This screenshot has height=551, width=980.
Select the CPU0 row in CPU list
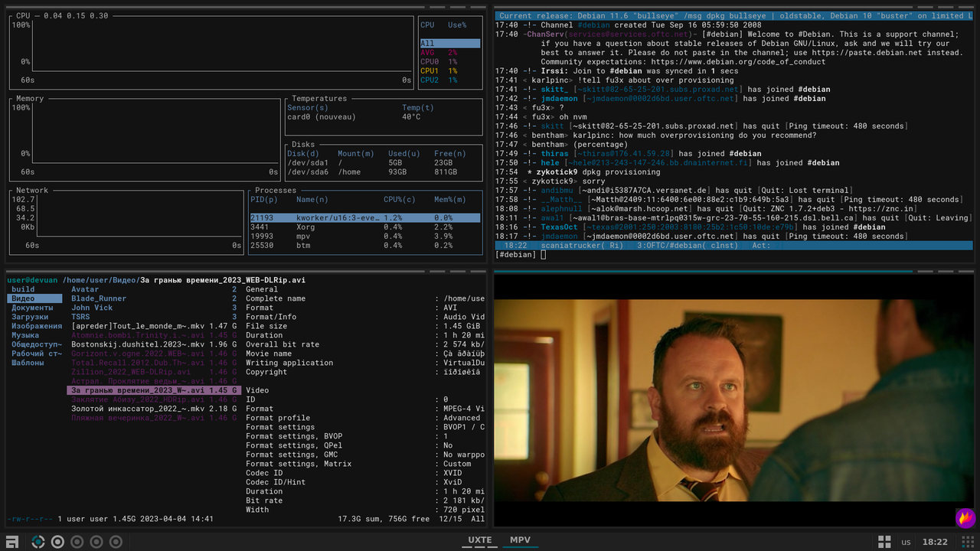click(450, 62)
